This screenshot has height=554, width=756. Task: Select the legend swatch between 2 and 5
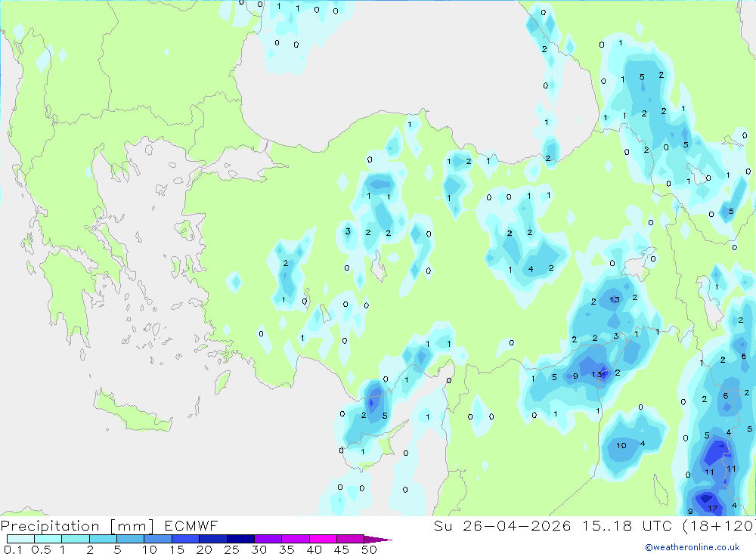tap(103, 539)
